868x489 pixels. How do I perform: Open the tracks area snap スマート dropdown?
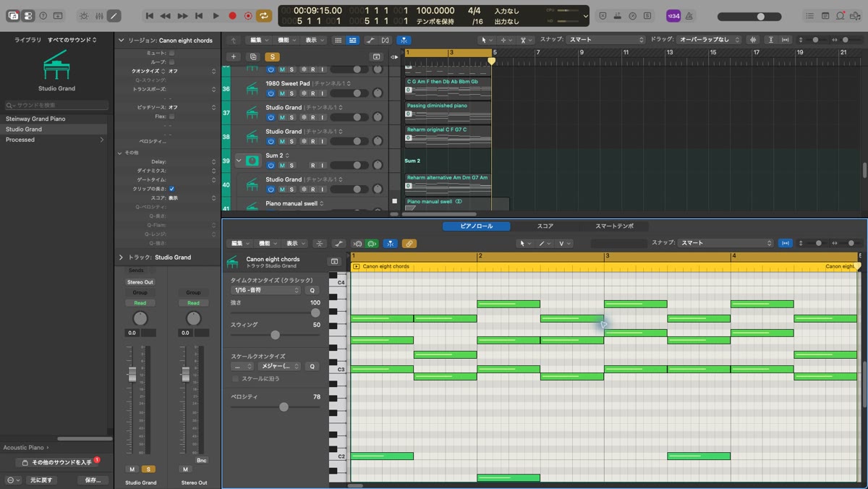pyautogui.click(x=605, y=40)
